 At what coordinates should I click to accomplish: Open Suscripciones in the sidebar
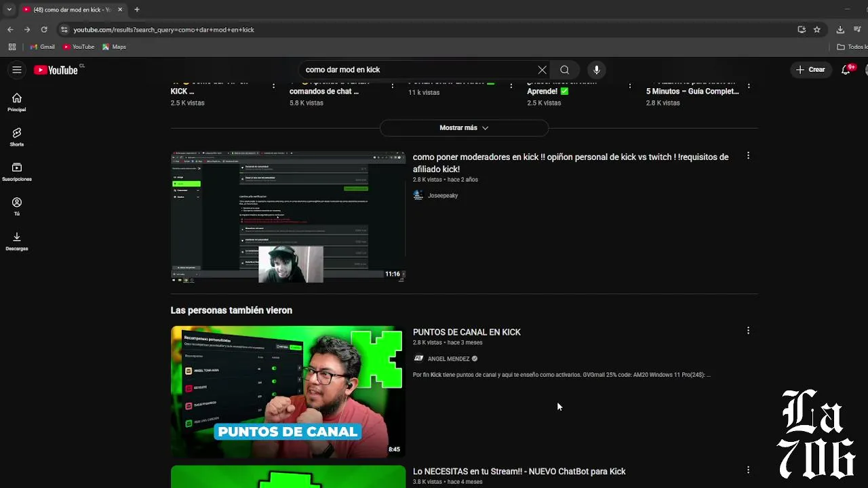tap(17, 172)
